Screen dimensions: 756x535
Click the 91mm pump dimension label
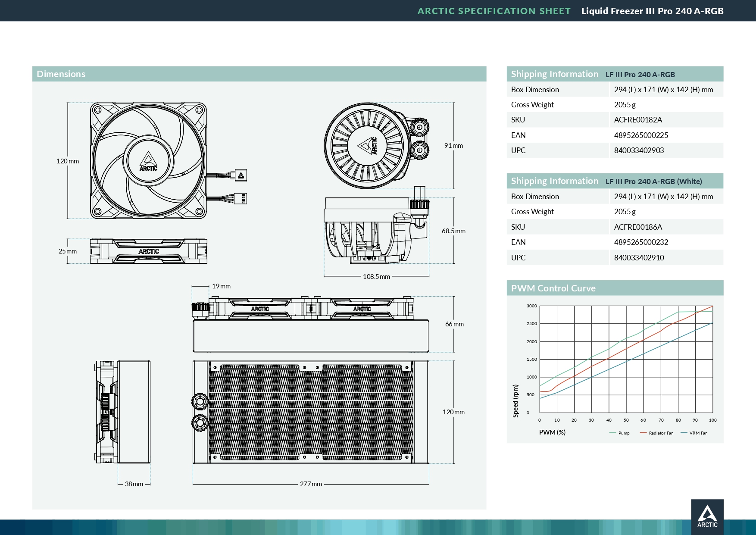[x=453, y=146]
